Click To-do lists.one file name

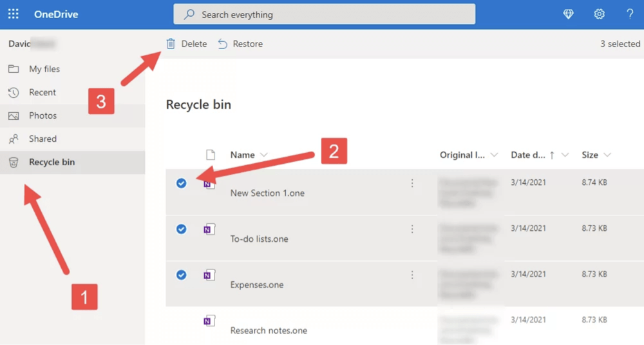tap(259, 239)
